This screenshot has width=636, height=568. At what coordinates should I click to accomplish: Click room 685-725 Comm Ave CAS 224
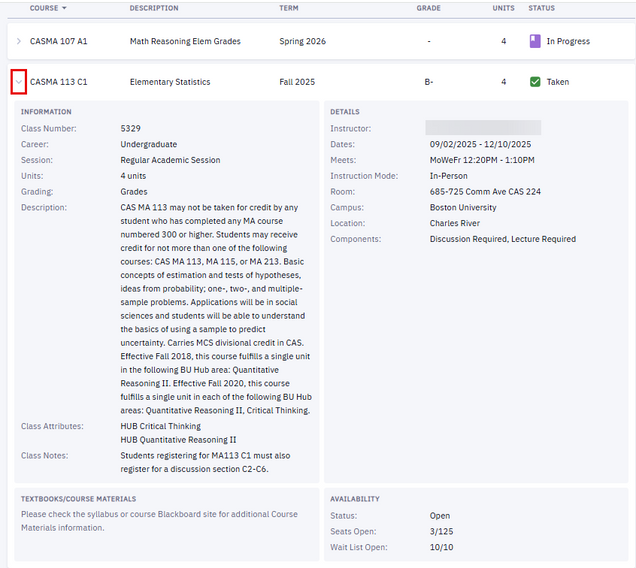pos(485,191)
